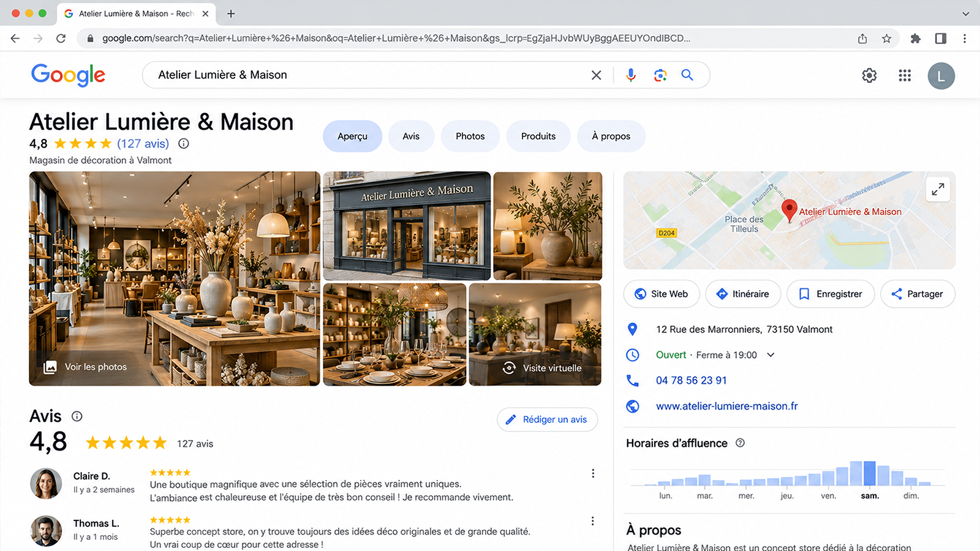Click the blue magnifier search icon
This screenshot has width=980, height=551.
pos(687,75)
